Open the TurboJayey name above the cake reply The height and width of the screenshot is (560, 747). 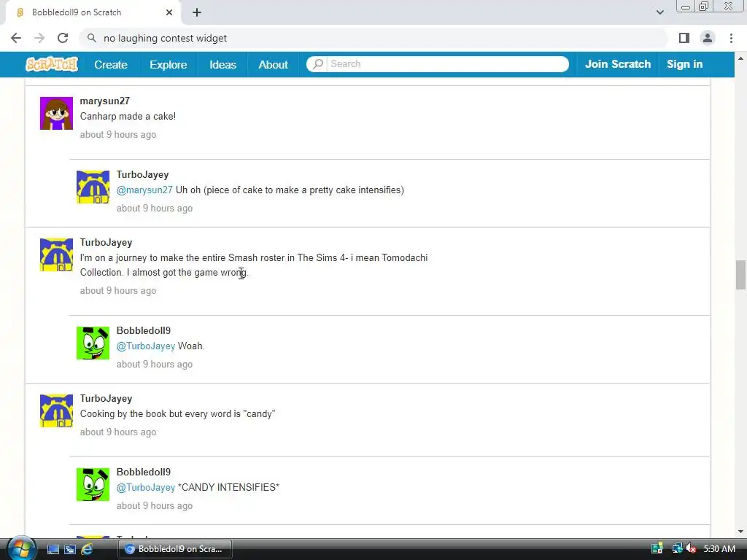pyautogui.click(x=142, y=175)
